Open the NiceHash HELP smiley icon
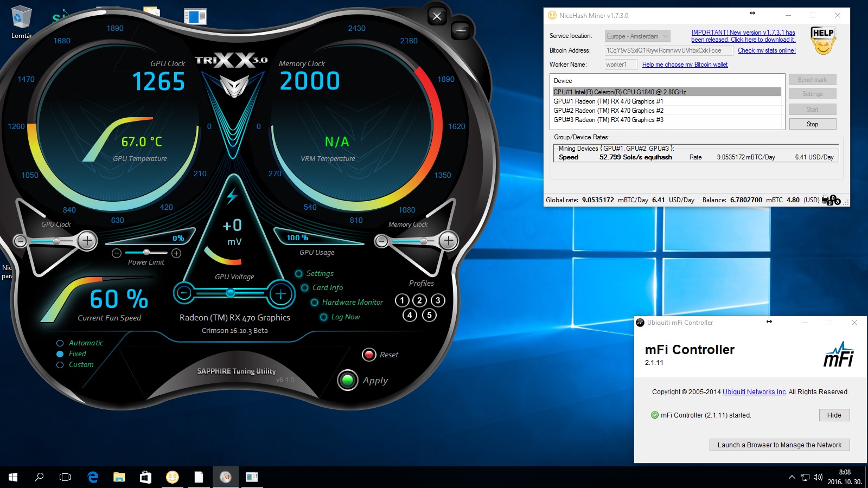Viewport: 868px width, 488px height. pos(823,41)
